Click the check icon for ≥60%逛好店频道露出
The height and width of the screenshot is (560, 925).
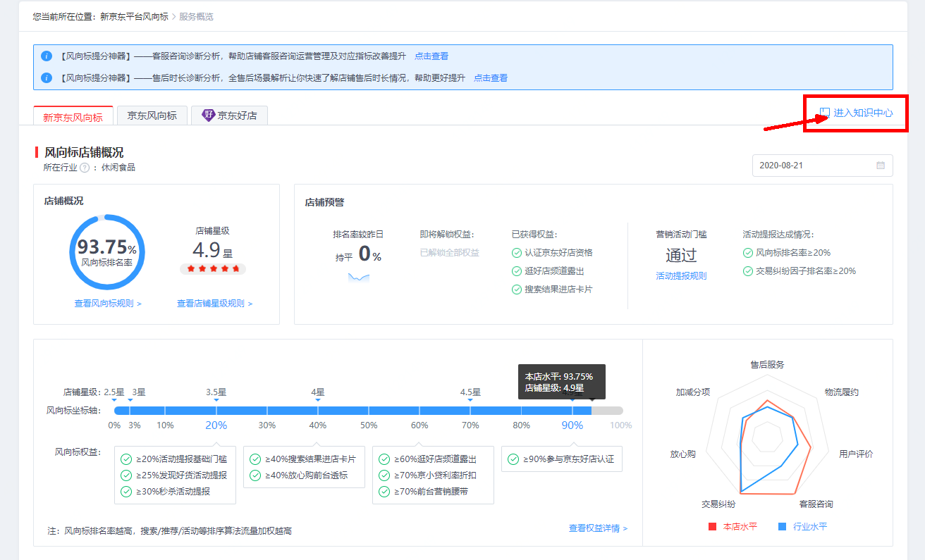(x=384, y=459)
